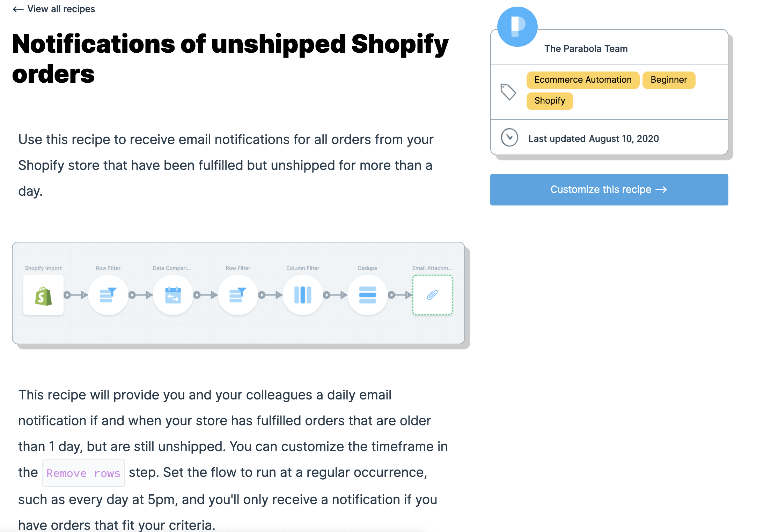Click the recipe flow diagram thumbnail
Viewport: 764px width, 532px height.
pyautogui.click(x=238, y=293)
